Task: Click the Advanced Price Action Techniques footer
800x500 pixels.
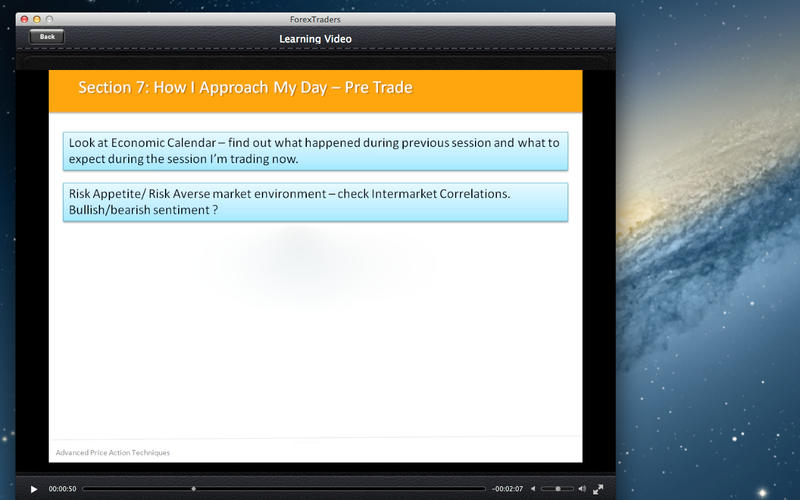Action: point(113,452)
